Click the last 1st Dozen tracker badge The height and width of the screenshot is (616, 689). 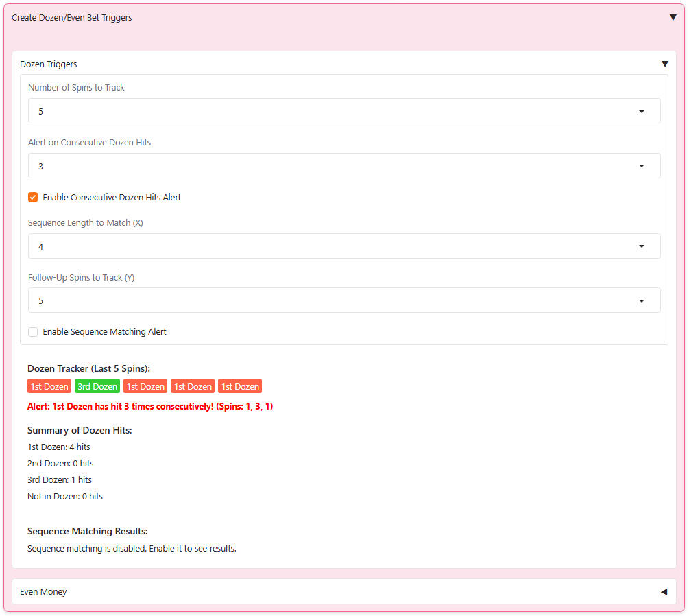[x=240, y=387]
